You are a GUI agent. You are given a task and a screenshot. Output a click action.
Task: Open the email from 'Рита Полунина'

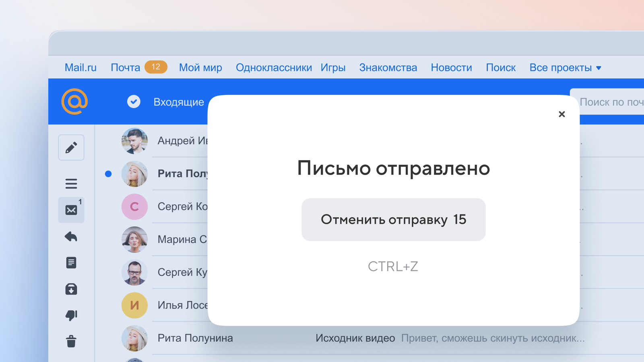pos(195,338)
